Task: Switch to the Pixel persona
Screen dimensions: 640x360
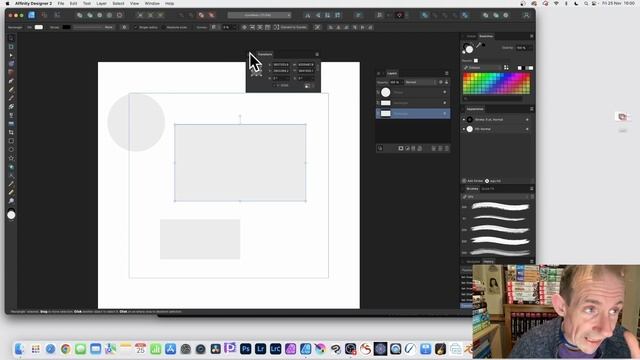Action: pos(44,15)
